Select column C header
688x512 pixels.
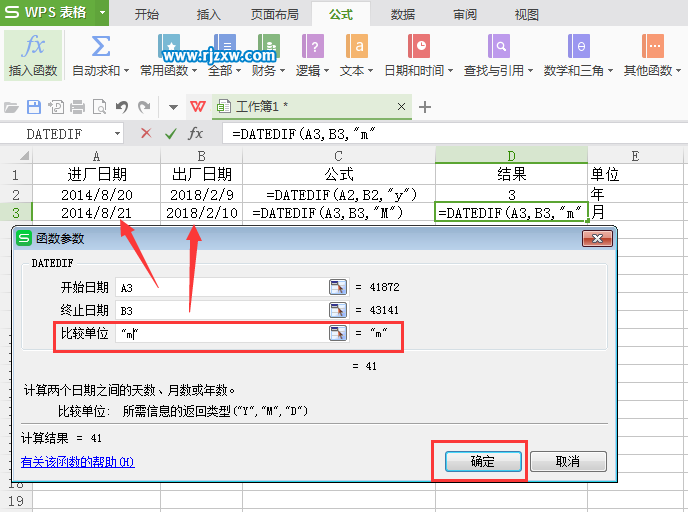(x=339, y=156)
